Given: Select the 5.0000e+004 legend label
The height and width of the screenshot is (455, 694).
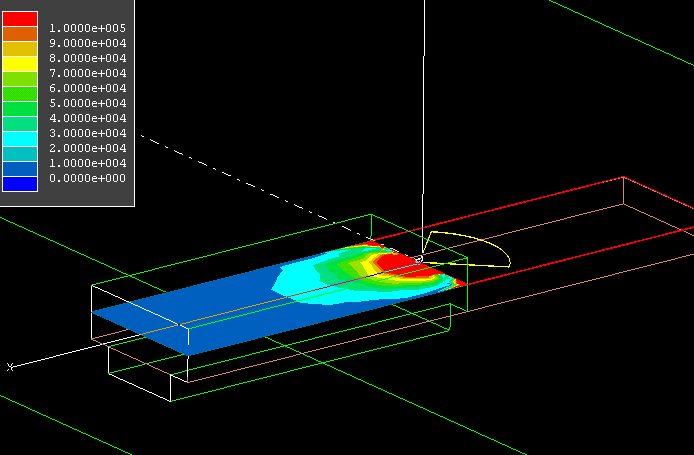Looking at the screenshot, I should [x=88, y=103].
